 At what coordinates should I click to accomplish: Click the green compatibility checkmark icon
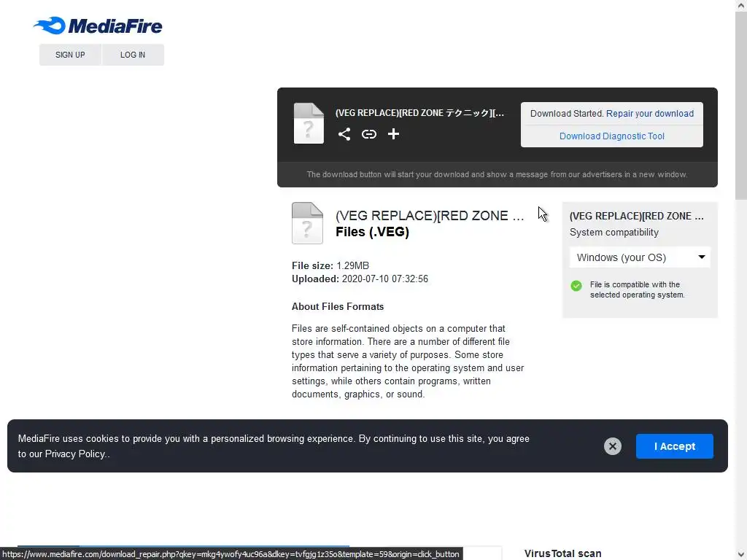coord(576,286)
